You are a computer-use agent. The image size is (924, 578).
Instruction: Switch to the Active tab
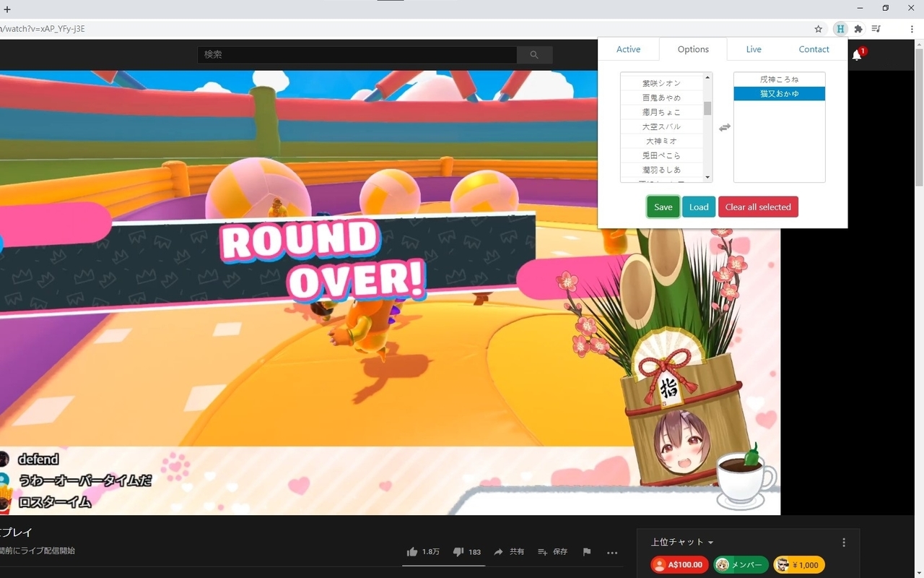[628, 49]
